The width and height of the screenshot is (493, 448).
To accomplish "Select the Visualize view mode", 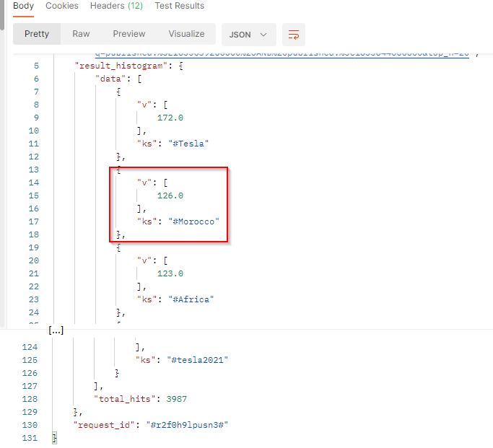I will pos(186,34).
